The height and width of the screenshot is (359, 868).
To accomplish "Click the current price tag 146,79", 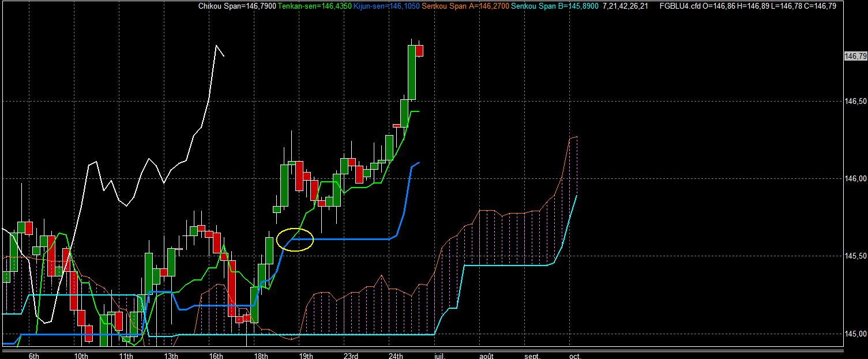I will (x=855, y=57).
